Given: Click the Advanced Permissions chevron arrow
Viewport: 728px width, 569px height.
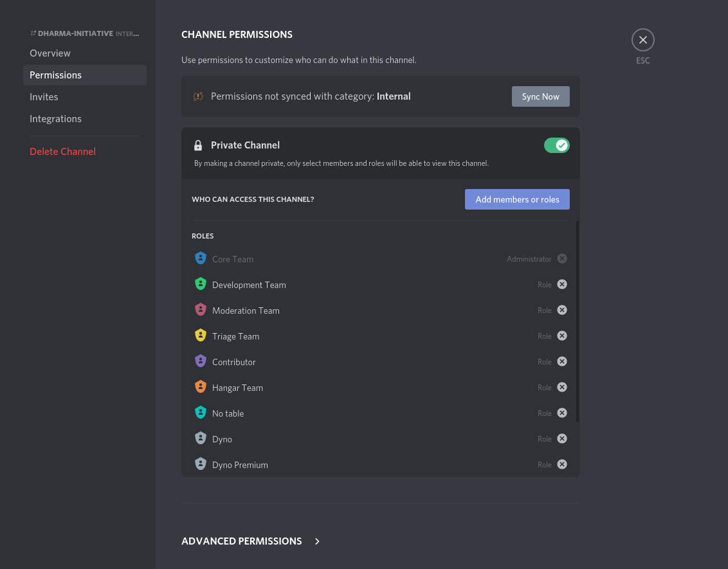Looking at the screenshot, I should click(317, 541).
